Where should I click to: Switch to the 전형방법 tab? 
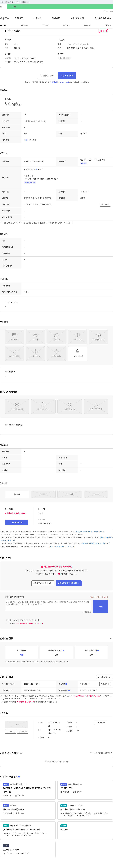[87, 26]
